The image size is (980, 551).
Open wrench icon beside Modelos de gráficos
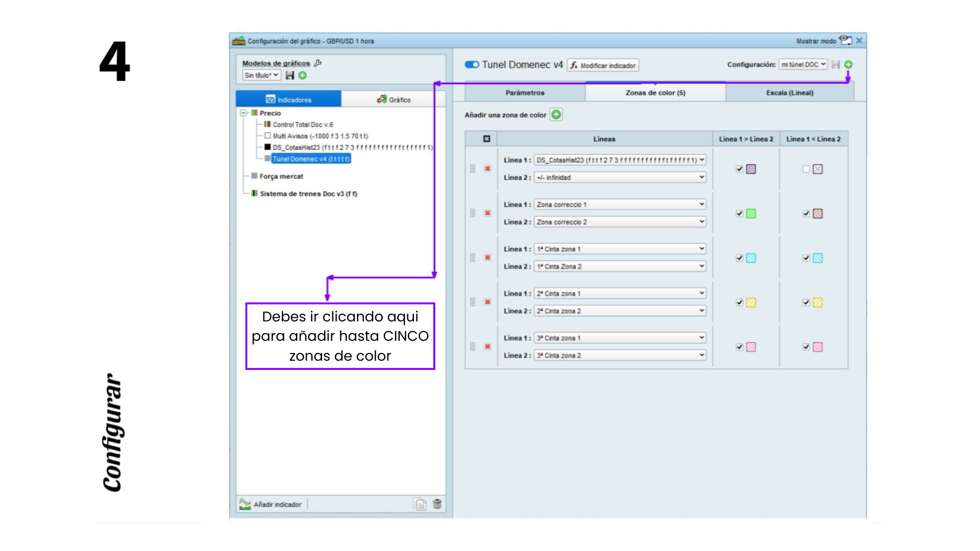[317, 63]
